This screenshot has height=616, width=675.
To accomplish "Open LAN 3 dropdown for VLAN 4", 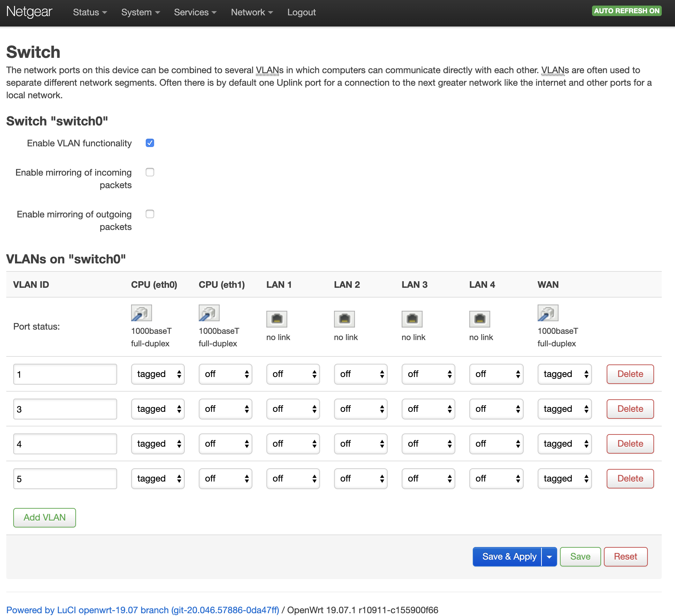I will (428, 444).
